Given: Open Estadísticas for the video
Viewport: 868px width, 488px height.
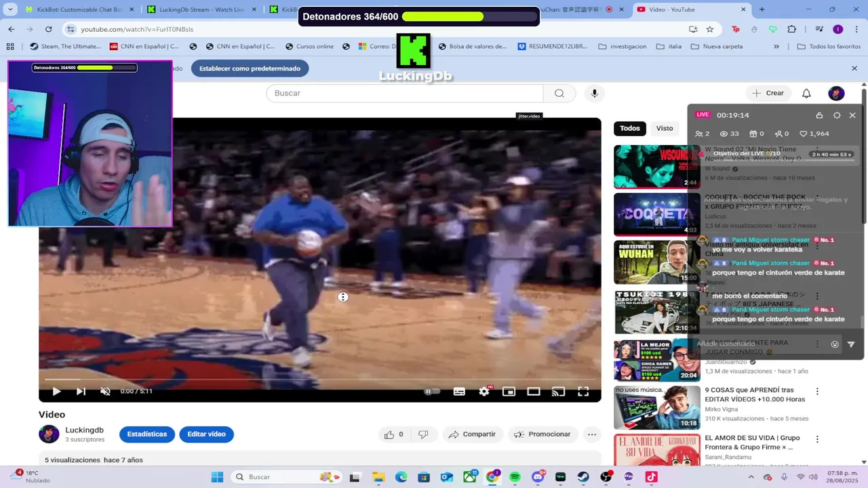Looking at the screenshot, I should (x=147, y=434).
